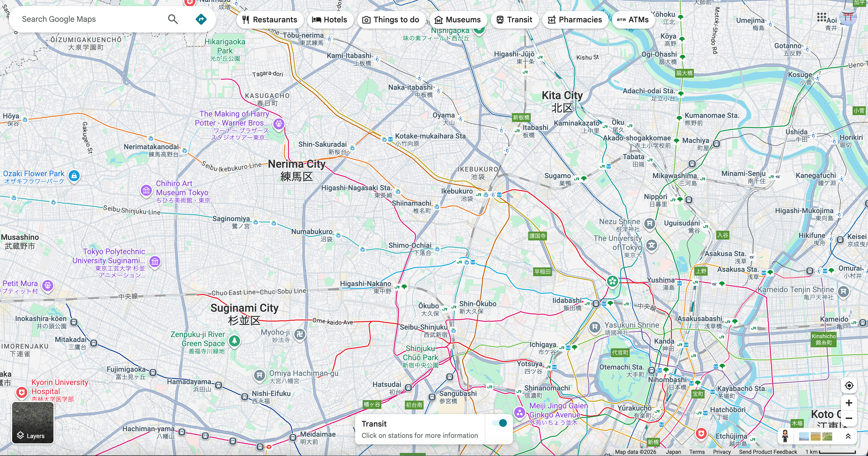Click Petit Mura marker
Image resolution: width=868 pixels, height=456 pixels.
point(47,286)
